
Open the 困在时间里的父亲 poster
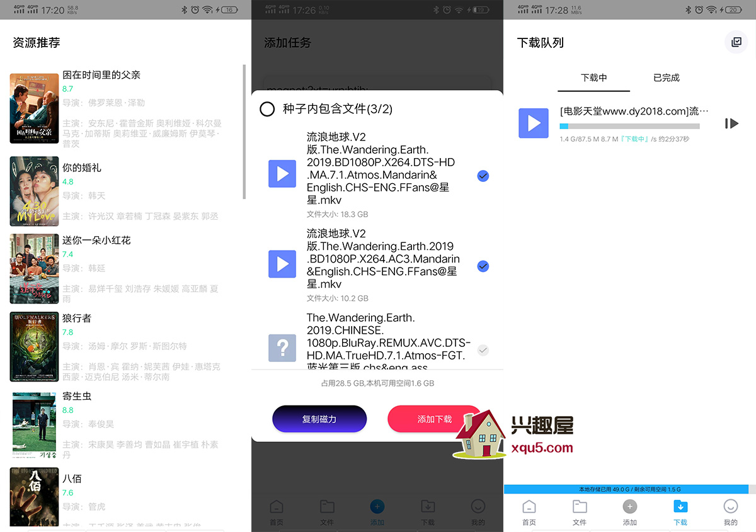[35, 109]
